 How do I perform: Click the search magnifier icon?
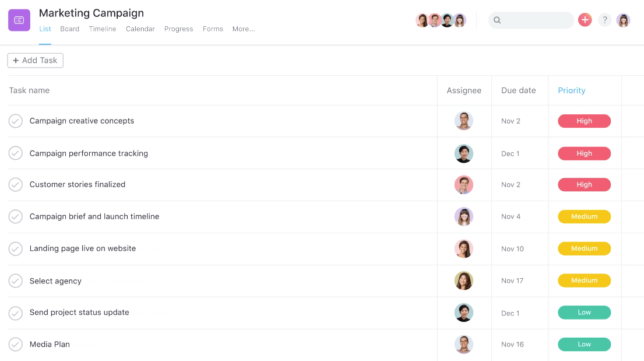pos(497,20)
